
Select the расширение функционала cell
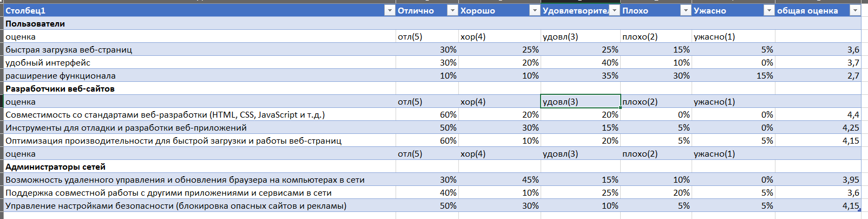(200, 75)
